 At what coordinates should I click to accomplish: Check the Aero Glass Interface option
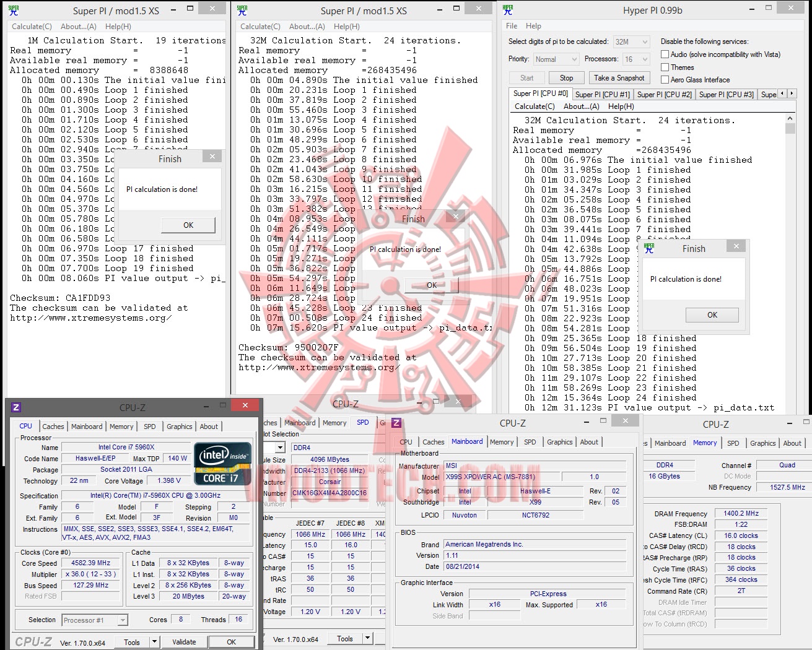[x=665, y=79]
